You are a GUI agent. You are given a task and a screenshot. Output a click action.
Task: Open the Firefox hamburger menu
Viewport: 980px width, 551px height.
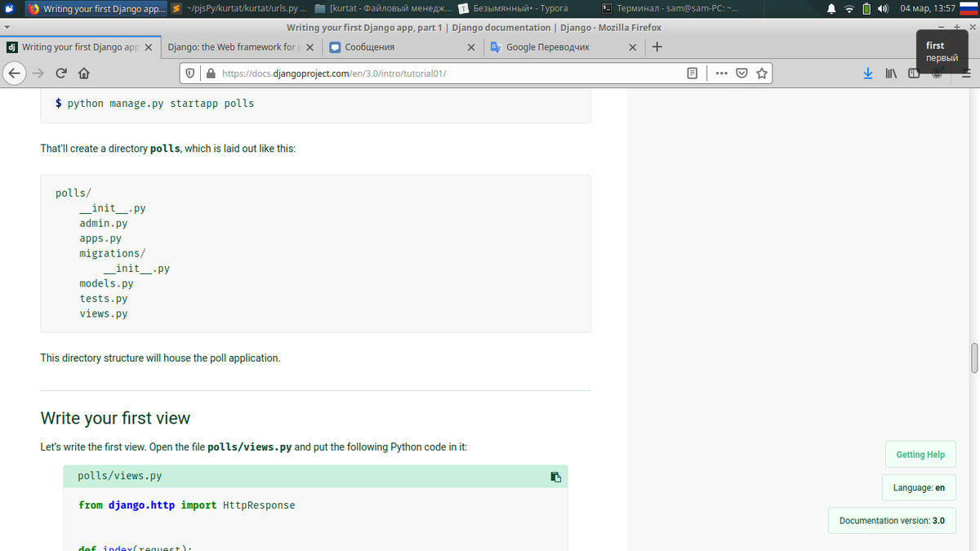965,73
